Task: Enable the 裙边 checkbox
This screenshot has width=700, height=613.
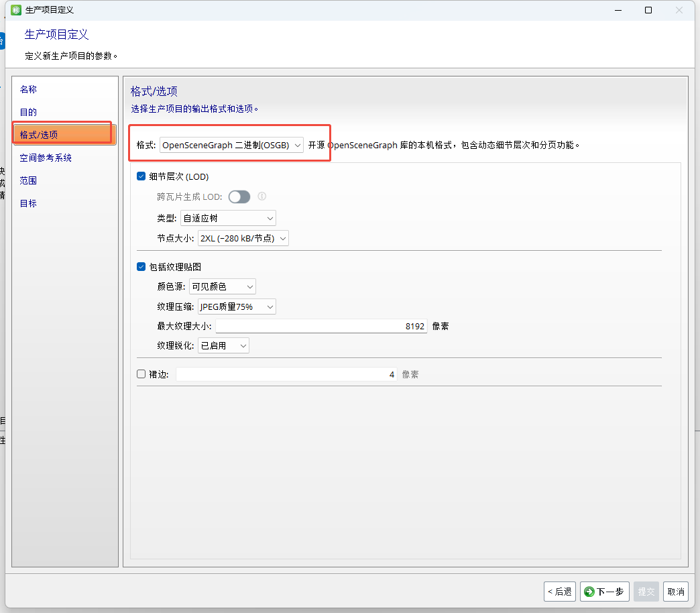Action: (x=141, y=374)
